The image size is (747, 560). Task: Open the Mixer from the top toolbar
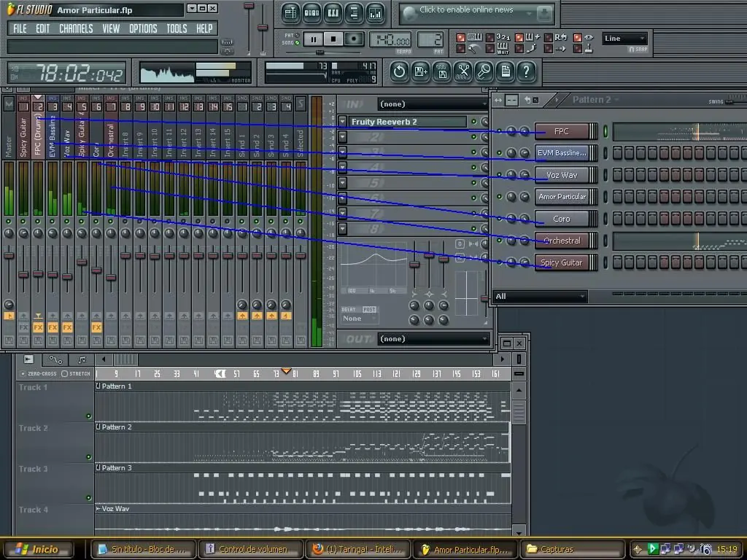point(376,13)
